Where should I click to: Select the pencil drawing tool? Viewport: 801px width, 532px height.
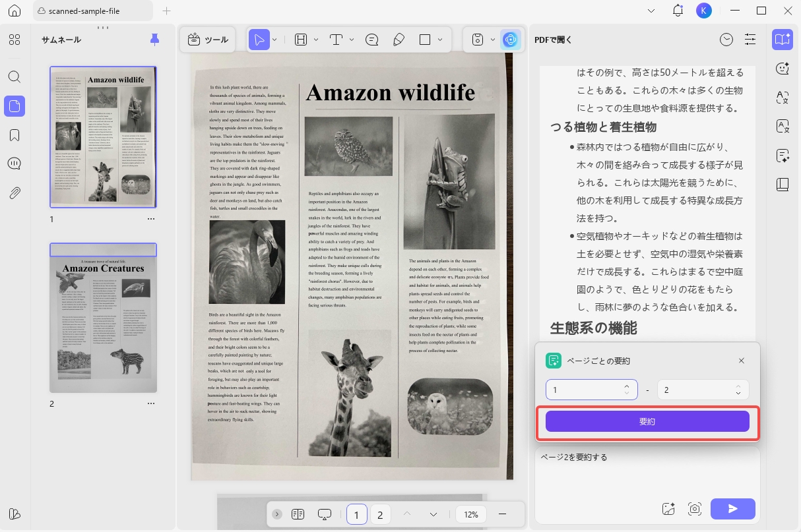pyautogui.click(x=399, y=40)
